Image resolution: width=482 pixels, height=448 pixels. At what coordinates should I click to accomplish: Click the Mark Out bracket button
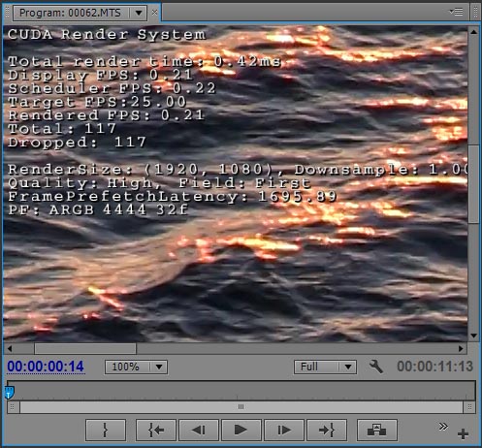pos(106,430)
